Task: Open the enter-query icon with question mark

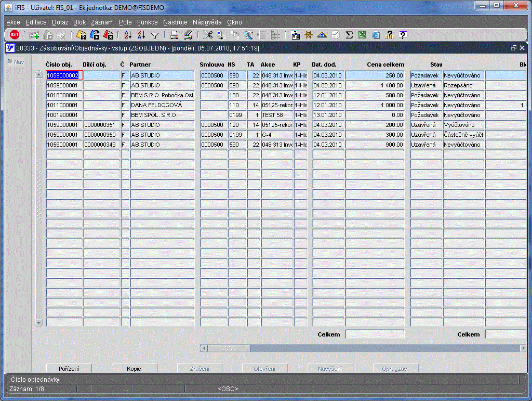Action: coord(81,35)
